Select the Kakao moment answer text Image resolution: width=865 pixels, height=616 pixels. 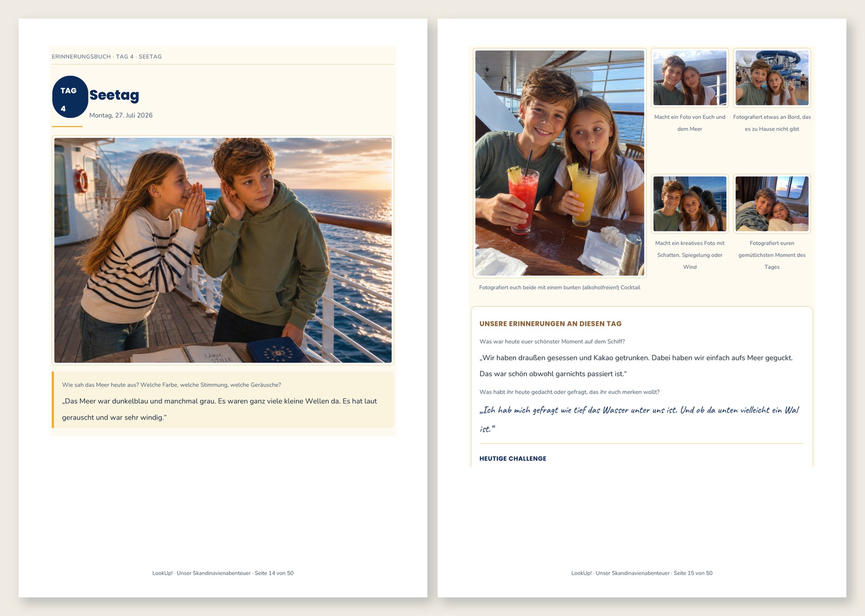tap(636, 366)
